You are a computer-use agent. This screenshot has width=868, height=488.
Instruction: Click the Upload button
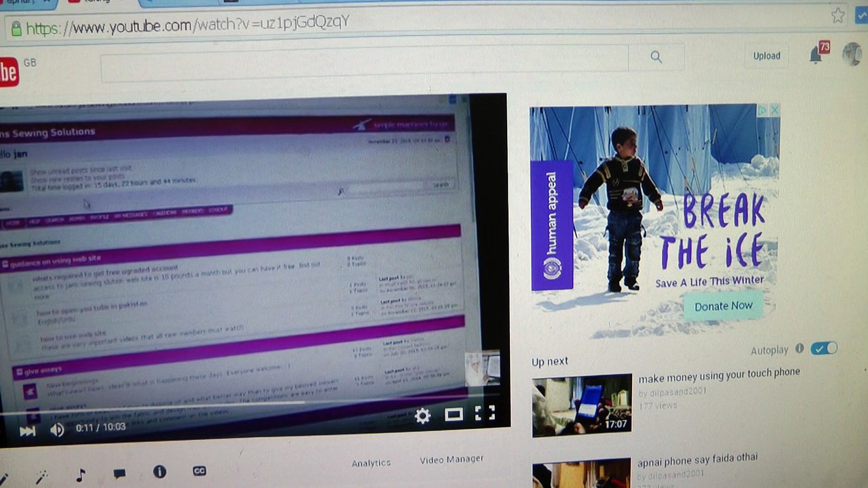coord(766,56)
